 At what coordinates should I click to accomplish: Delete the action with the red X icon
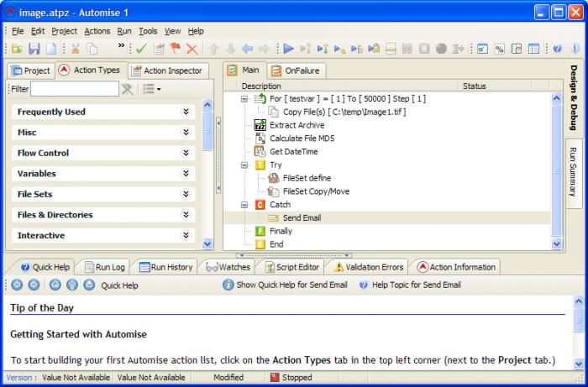pyautogui.click(x=192, y=49)
